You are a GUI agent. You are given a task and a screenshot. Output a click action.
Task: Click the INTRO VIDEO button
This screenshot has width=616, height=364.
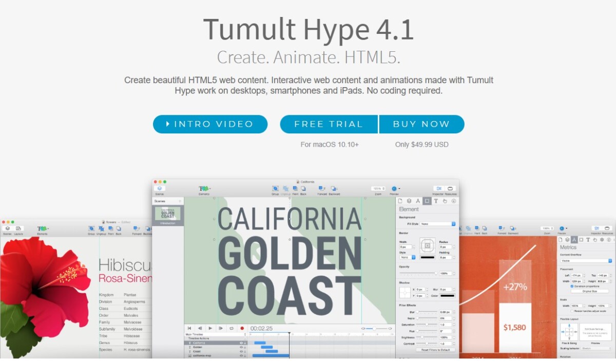point(210,124)
